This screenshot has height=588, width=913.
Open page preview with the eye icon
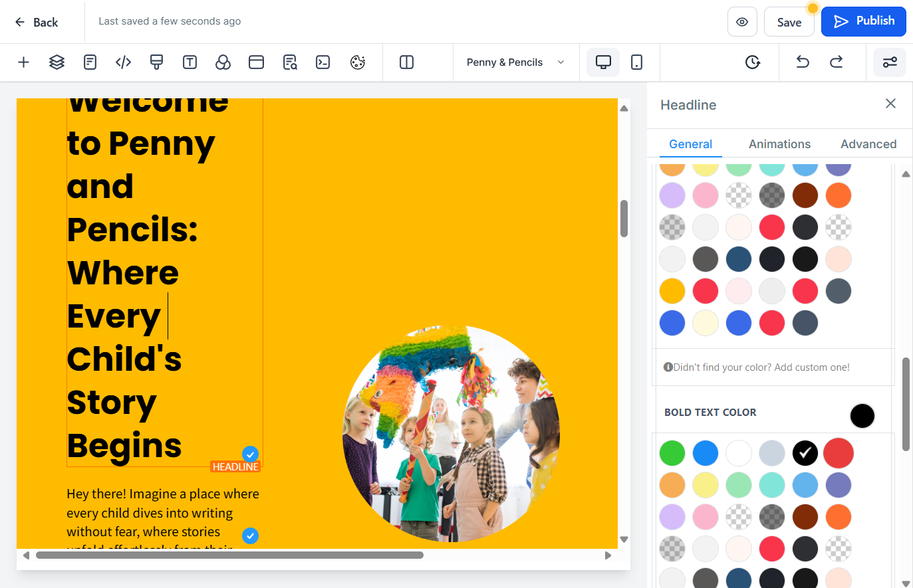pyautogui.click(x=742, y=22)
